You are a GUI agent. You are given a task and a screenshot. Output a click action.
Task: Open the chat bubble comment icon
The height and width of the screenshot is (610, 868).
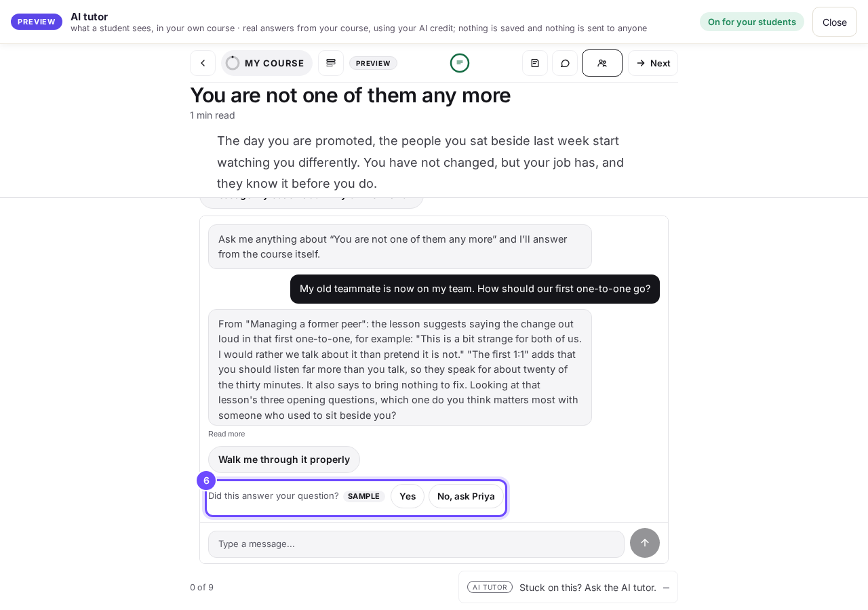(565, 63)
